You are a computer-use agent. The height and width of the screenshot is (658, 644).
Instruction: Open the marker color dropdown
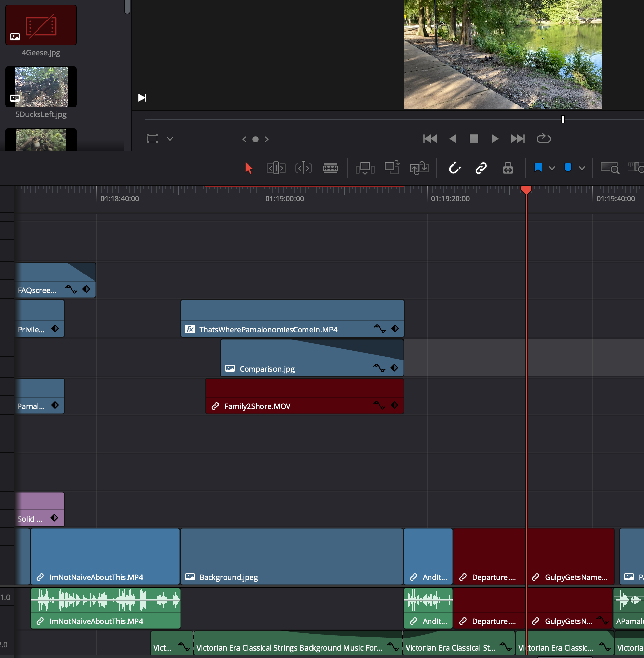(x=582, y=168)
